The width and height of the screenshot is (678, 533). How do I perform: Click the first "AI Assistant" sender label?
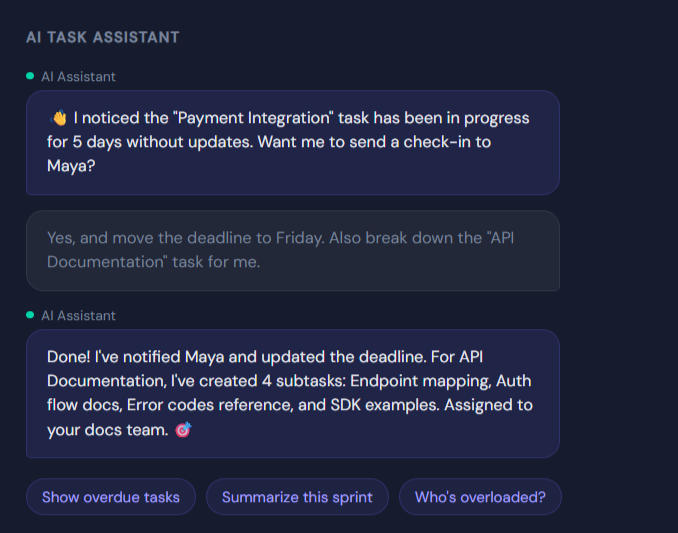tap(78, 76)
